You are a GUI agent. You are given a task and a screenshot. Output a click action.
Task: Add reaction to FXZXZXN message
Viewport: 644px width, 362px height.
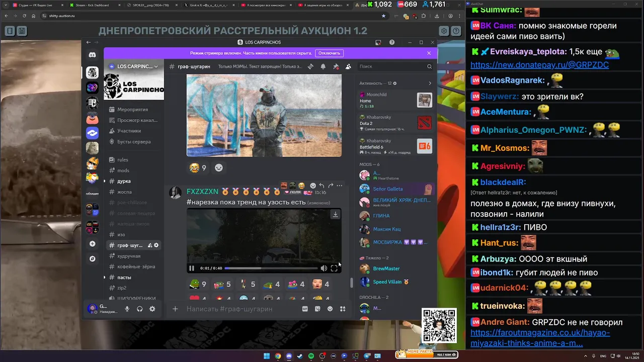tap(313, 186)
